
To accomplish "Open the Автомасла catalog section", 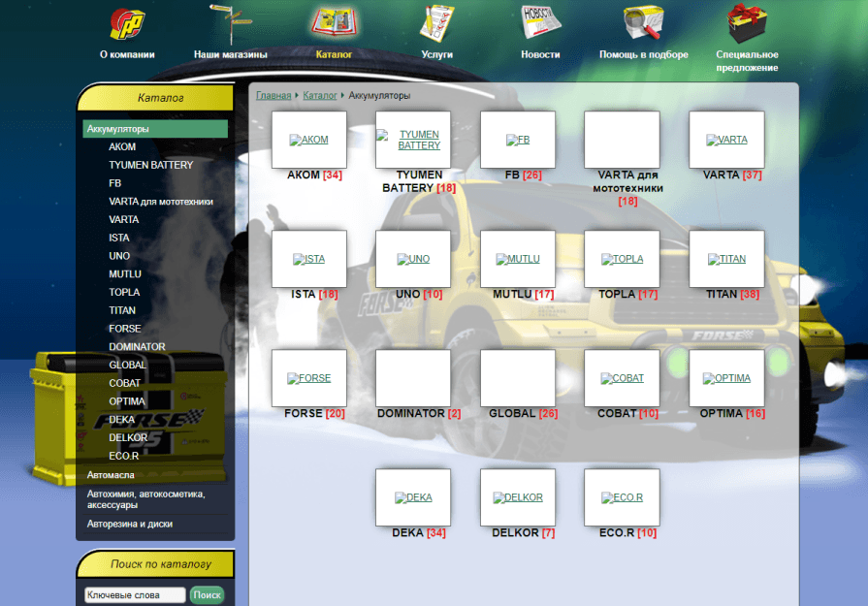I will tap(111, 475).
